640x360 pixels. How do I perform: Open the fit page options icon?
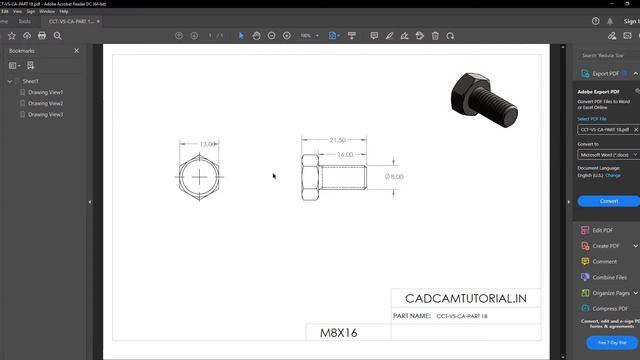[x=334, y=36]
